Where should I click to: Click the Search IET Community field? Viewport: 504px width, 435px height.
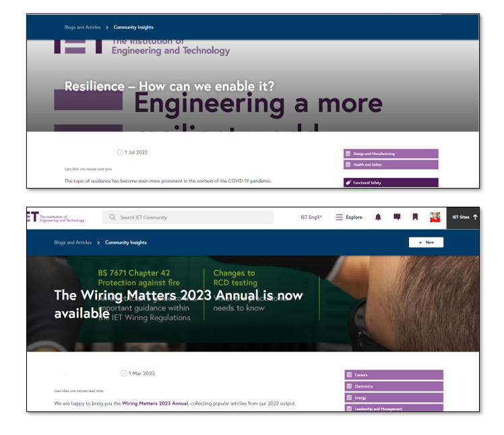click(188, 217)
